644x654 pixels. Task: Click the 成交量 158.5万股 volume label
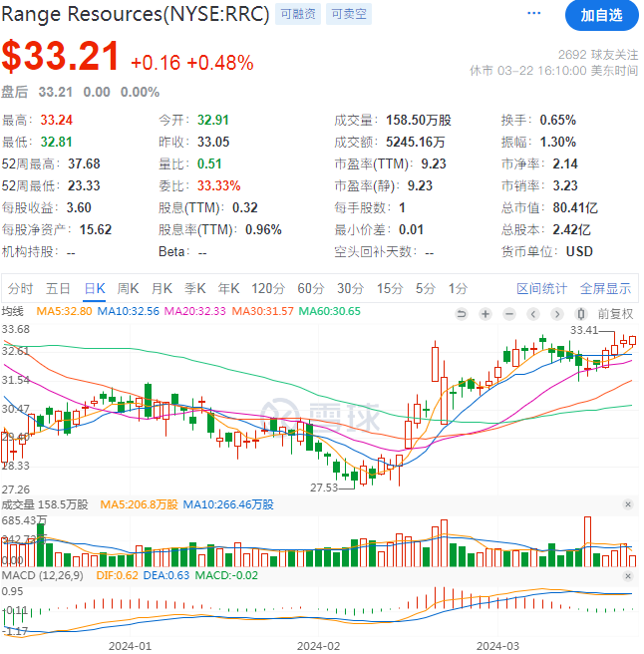(x=45, y=504)
